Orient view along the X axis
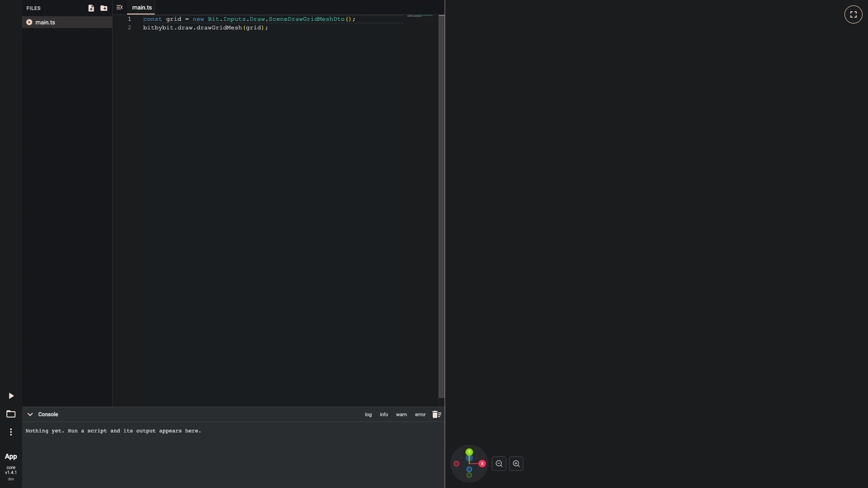The image size is (868, 488). [482, 464]
